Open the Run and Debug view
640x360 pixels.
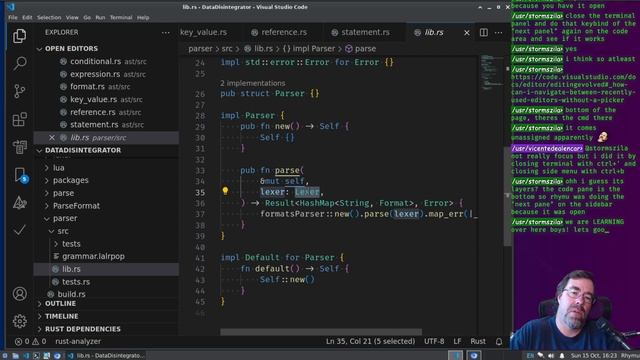point(19,147)
